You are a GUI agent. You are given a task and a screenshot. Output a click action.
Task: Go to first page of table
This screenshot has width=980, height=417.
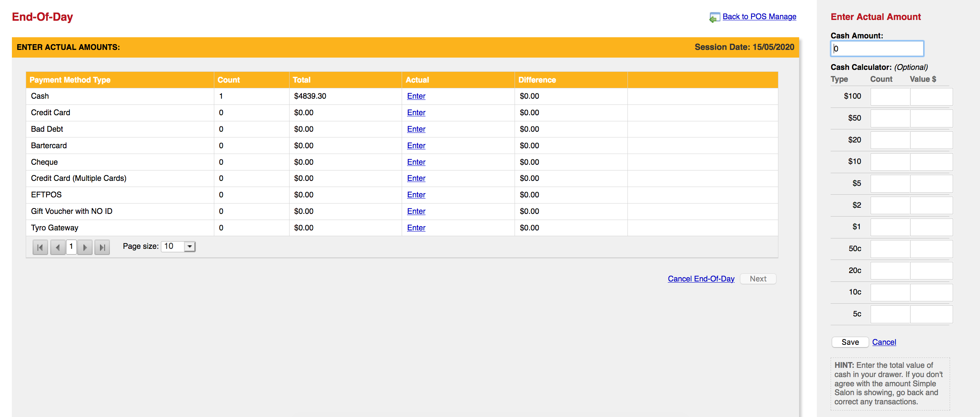point(40,247)
